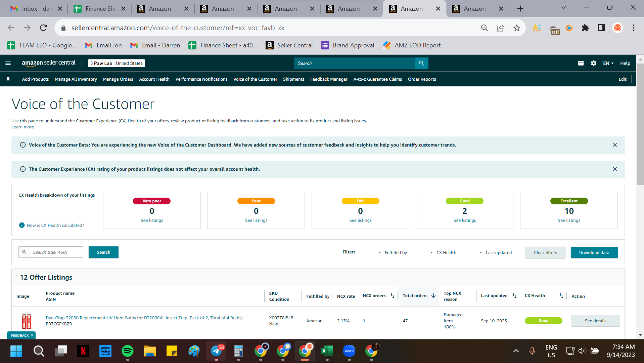Open the Seller Central hamburger menu
This screenshot has height=363, width=644.
(8, 63)
